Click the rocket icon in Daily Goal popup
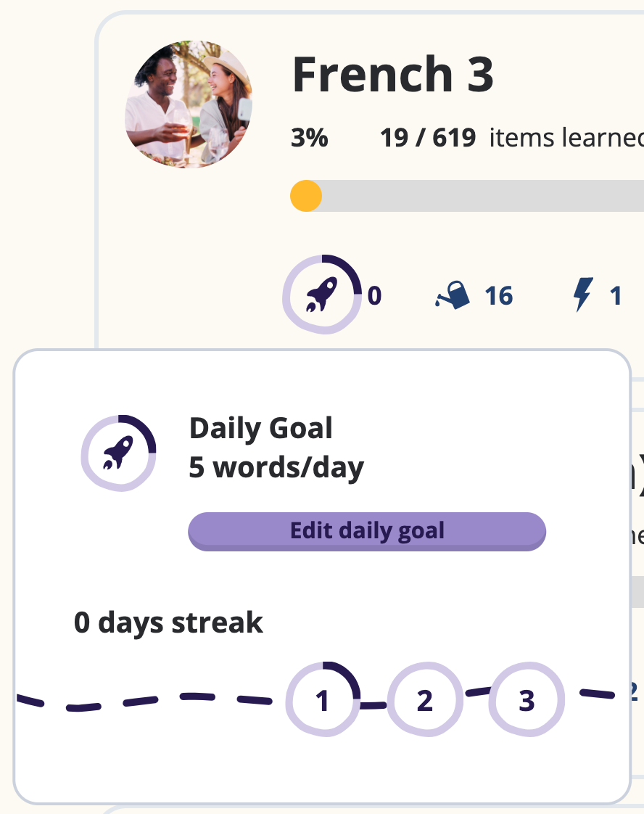Viewport: 644px width, 814px height. click(118, 453)
